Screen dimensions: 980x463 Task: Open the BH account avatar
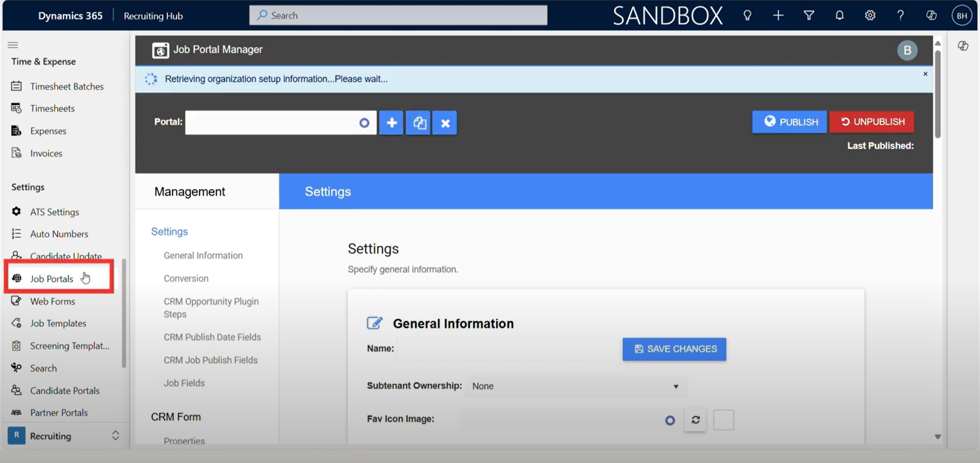click(962, 15)
